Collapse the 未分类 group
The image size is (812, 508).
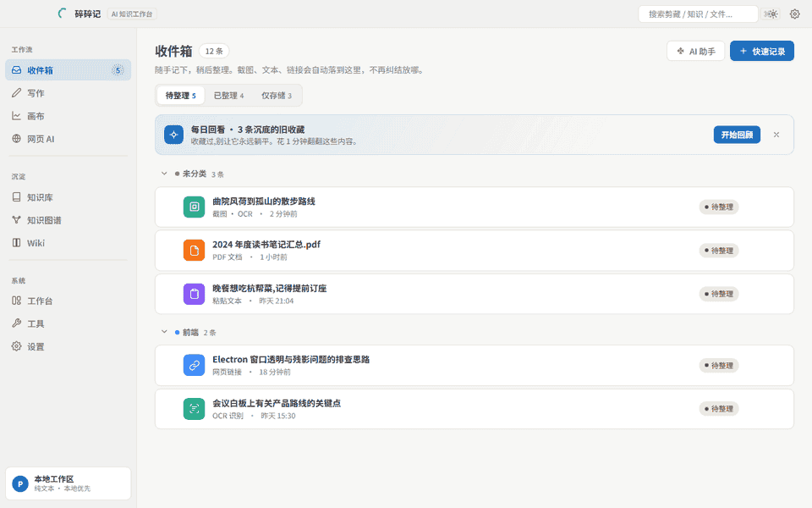click(164, 174)
